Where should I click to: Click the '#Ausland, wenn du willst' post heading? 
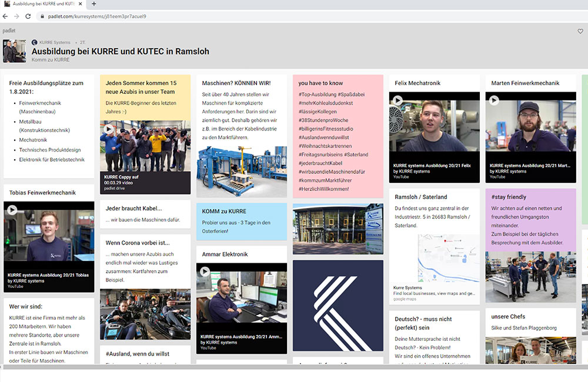(x=137, y=354)
